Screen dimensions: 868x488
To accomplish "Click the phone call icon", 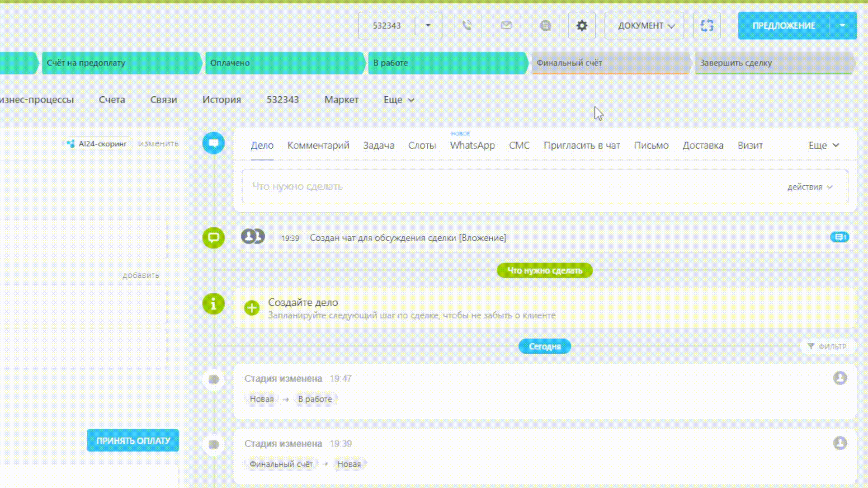I will [x=467, y=26].
